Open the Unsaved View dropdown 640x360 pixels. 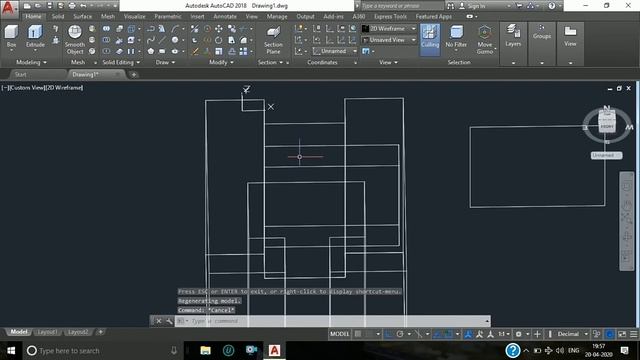389,40
